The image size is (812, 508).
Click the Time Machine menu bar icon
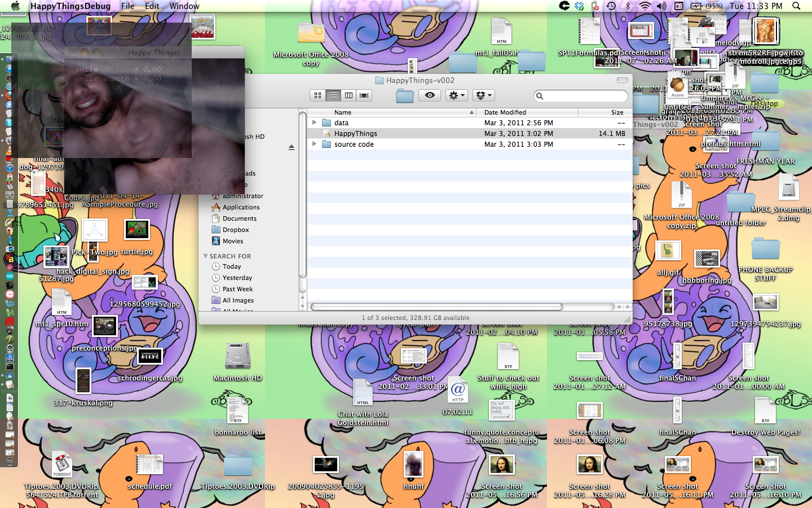tap(611, 6)
